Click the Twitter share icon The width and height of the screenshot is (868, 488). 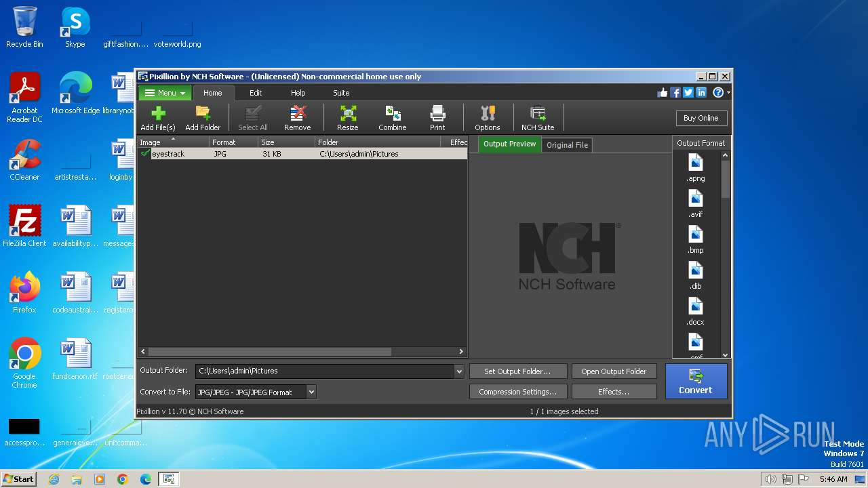[688, 93]
